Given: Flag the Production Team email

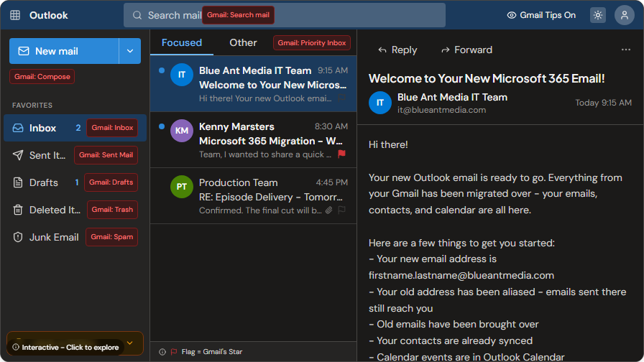Looking at the screenshot, I should pos(341,210).
